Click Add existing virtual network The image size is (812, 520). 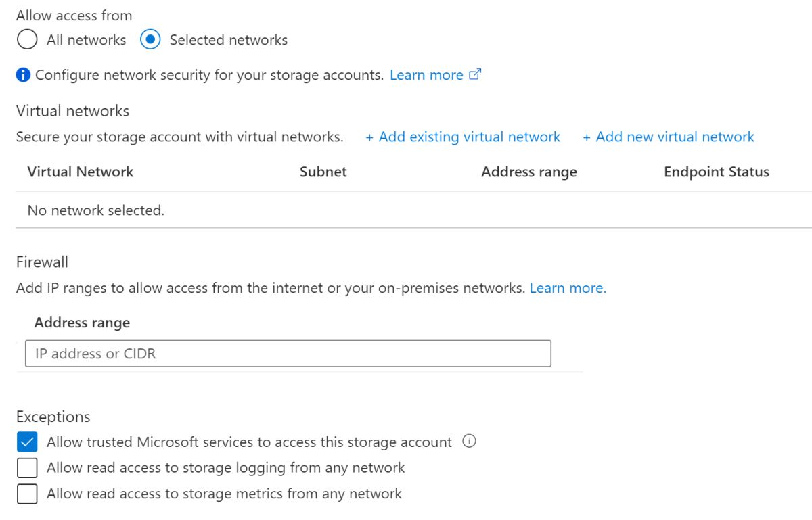pyautogui.click(x=463, y=137)
